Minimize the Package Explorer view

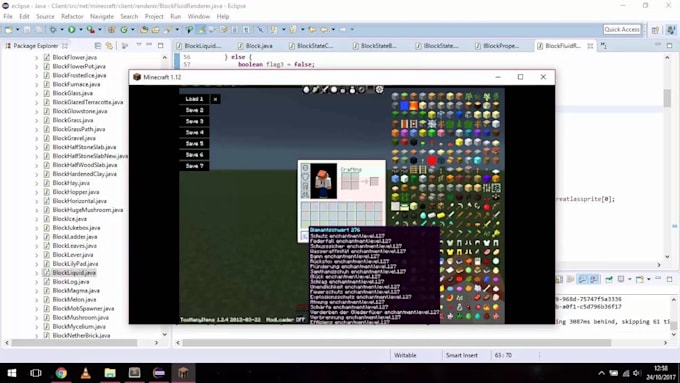click(x=149, y=45)
